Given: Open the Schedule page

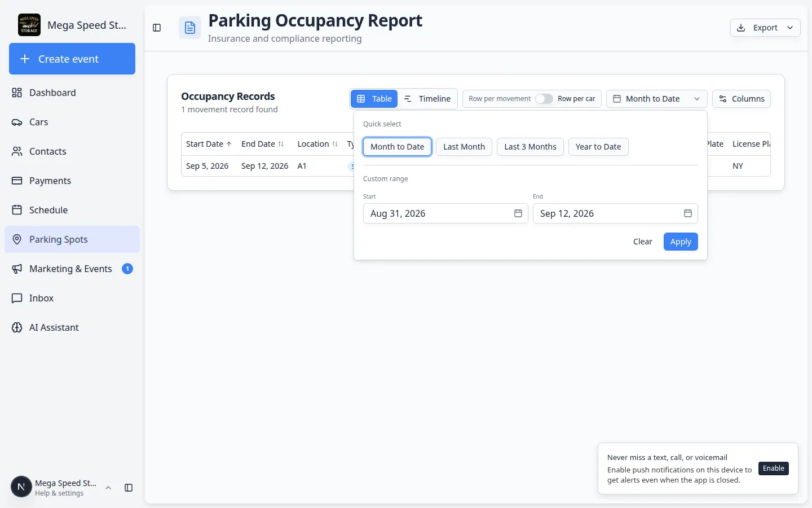Looking at the screenshot, I should tap(72, 210).
